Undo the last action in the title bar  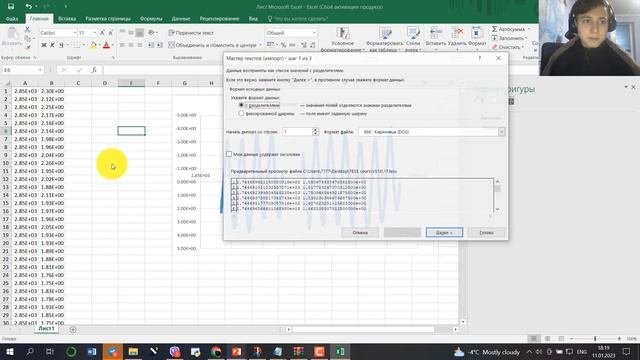tap(28, 7)
